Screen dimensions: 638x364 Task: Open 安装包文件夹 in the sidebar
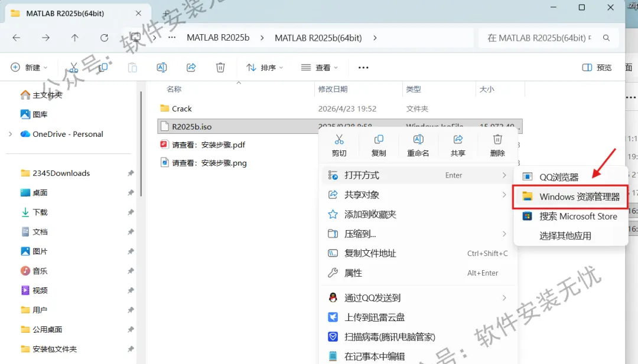pos(49,349)
